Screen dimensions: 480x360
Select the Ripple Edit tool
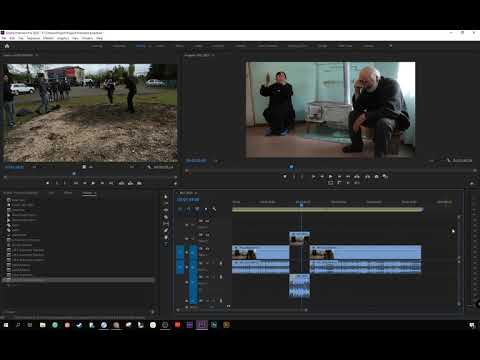point(166,210)
